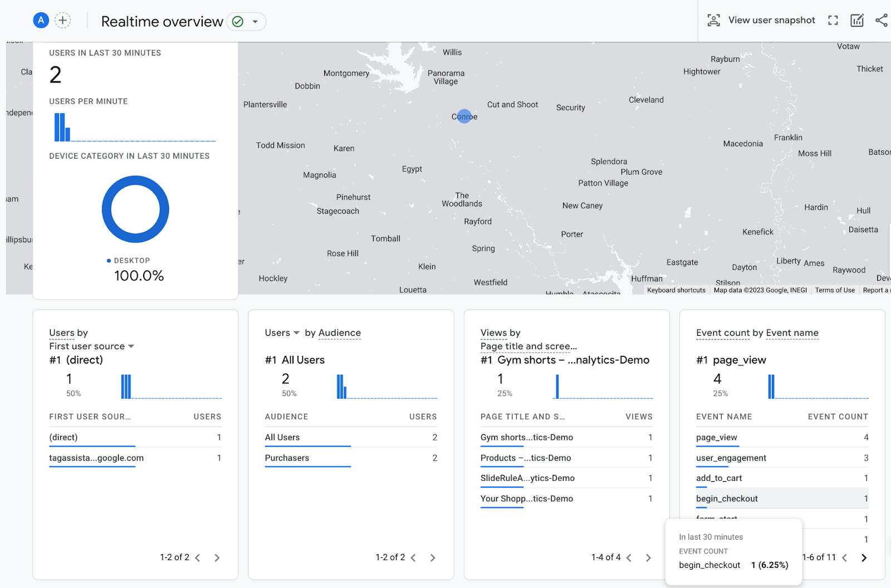Image resolution: width=891 pixels, height=588 pixels.
Task: Click the All Users 'A' segment badge
Action: [41, 21]
